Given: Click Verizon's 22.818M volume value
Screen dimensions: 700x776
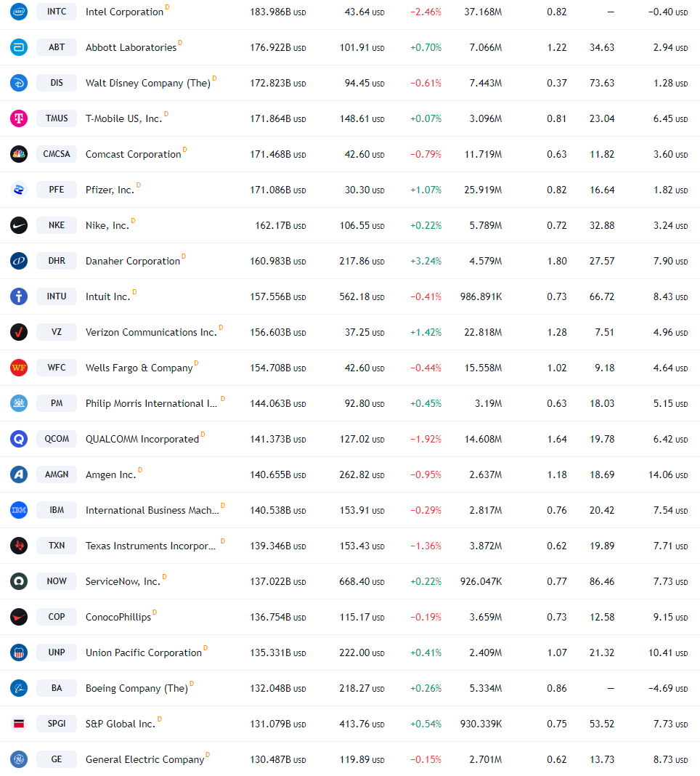Looking at the screenshot, I should point(483,333).
